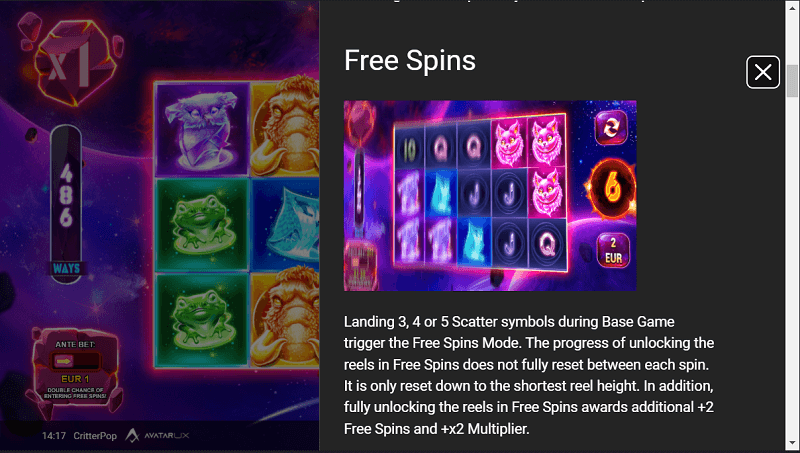
Task: Click the 2 EUR bet button in preview
Action: tap(613, 250)
